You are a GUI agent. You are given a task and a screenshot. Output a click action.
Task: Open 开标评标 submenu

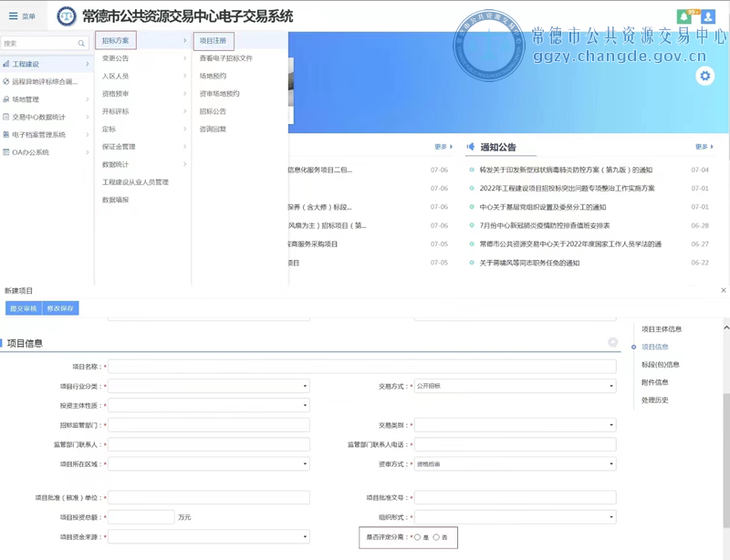click(x=142, y=111)
